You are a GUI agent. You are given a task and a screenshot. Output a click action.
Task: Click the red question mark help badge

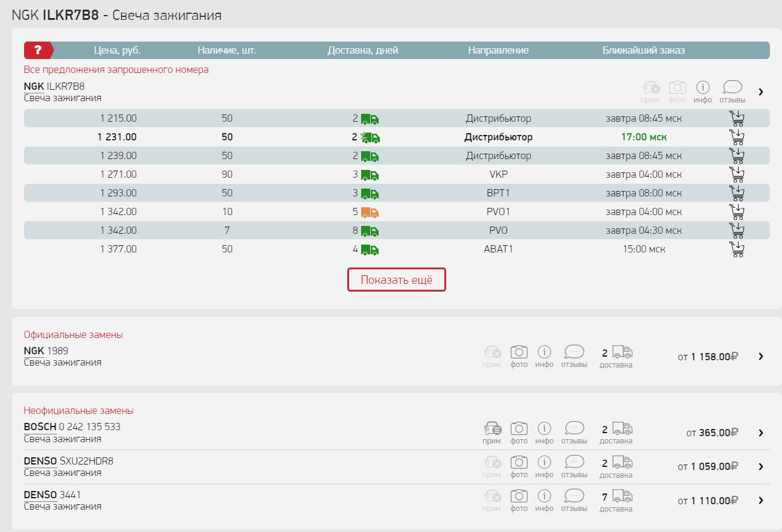point(39,50)
